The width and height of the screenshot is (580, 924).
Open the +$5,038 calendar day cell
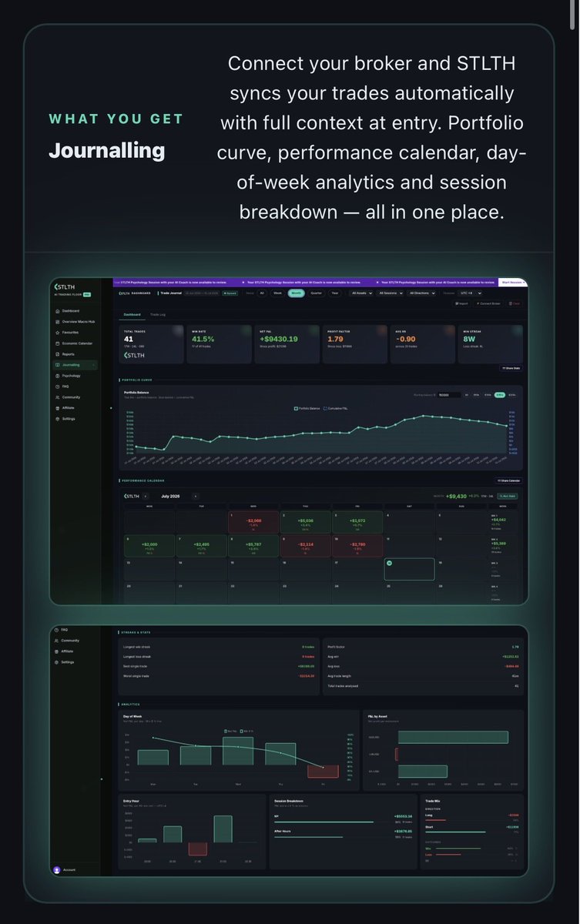[x=305, y=521]
